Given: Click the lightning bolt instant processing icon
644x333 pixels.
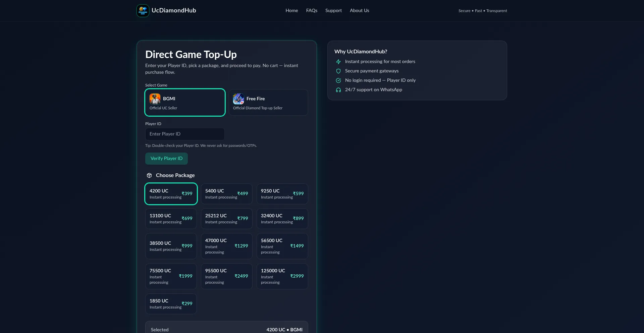Looking at the screenshot, I should tap(338, 62).
